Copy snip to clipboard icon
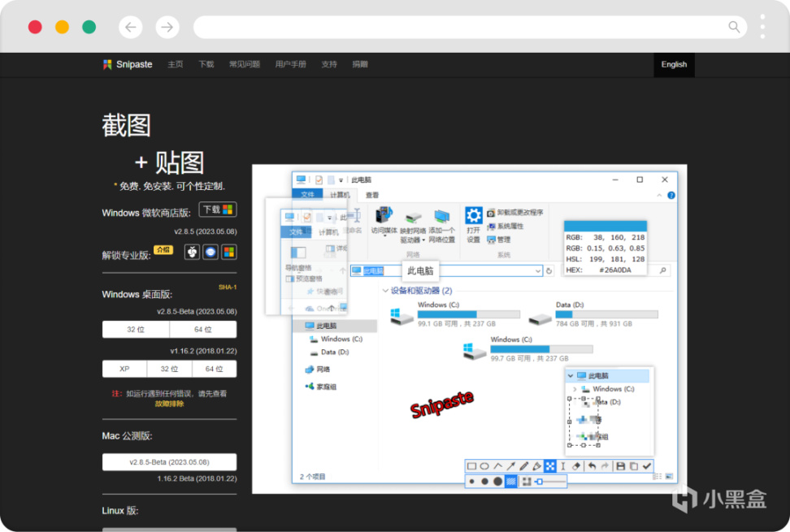The image size is (790, 532). (x=634, y=466)
